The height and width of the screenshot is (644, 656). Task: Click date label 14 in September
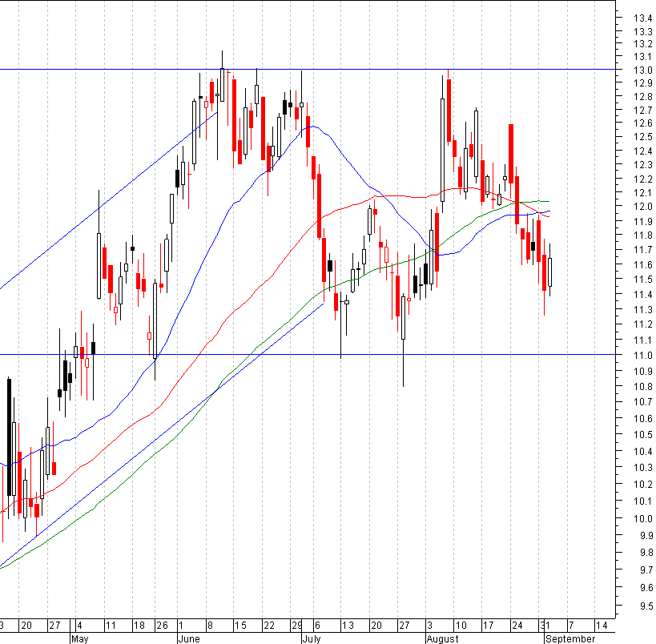coord(602,626)
